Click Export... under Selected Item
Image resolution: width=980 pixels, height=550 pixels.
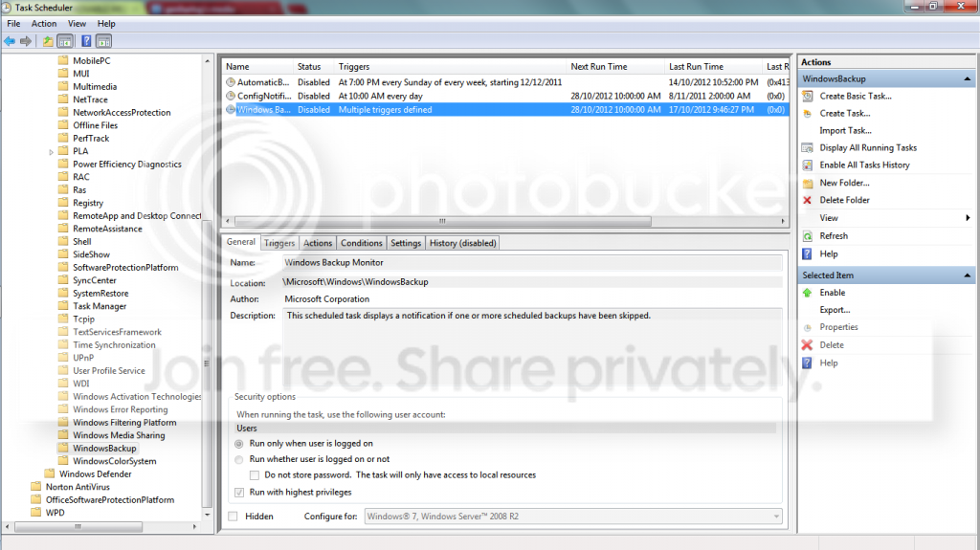pyautogui.click(x=835, y=310)
